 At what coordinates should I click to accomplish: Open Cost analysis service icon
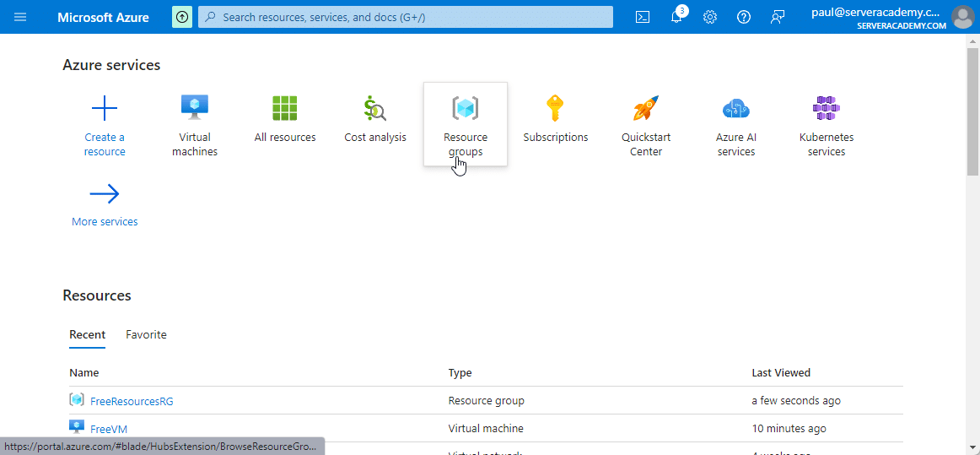click(x=375, y=109)
